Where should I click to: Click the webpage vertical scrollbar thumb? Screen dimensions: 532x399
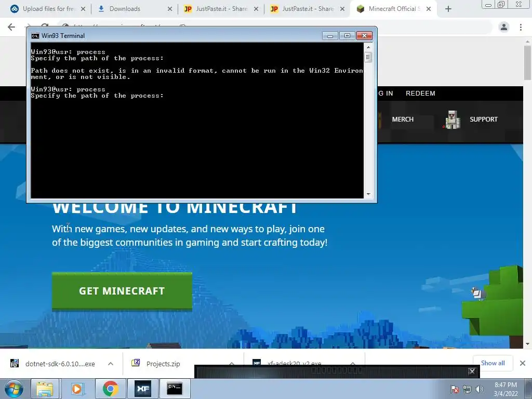click(527, 63)
